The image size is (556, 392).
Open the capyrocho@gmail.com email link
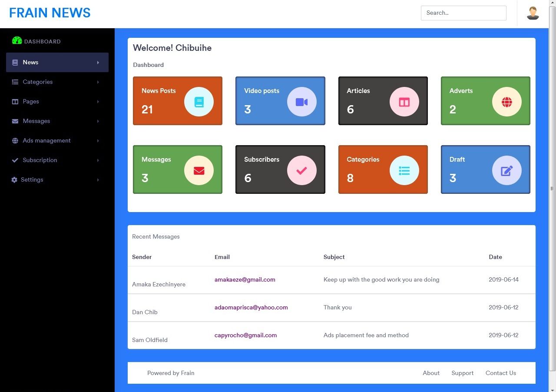tap(246, 335)
